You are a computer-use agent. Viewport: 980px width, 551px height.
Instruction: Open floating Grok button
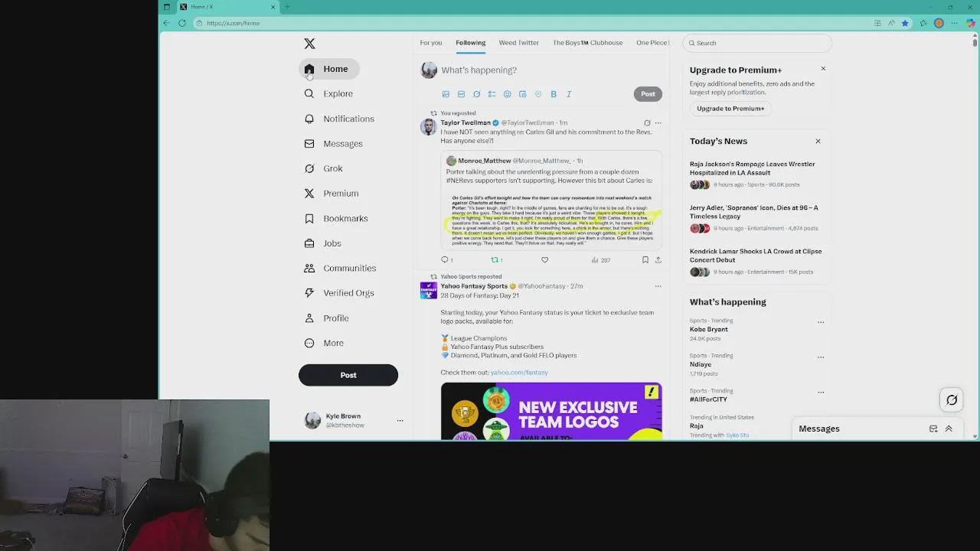point(952,399)
